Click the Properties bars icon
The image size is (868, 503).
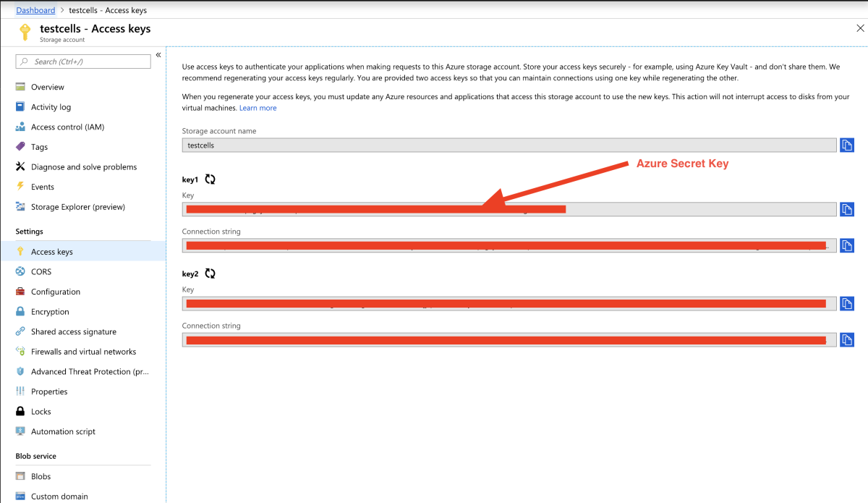(x=20, y=392)
